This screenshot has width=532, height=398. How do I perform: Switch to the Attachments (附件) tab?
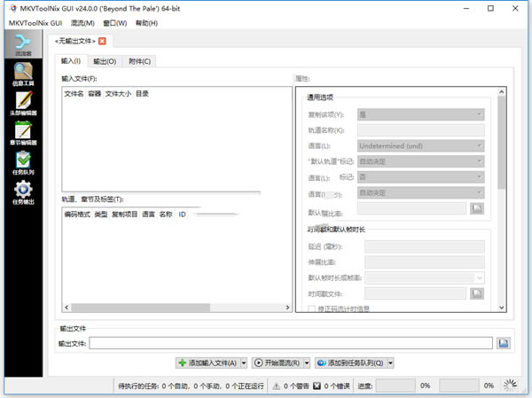coord(140,61)
